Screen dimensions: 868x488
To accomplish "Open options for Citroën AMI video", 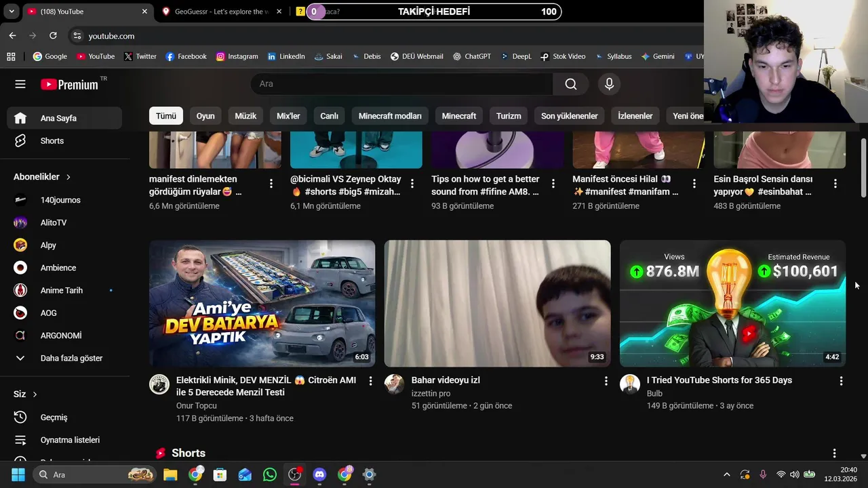I will click(370, 381).
